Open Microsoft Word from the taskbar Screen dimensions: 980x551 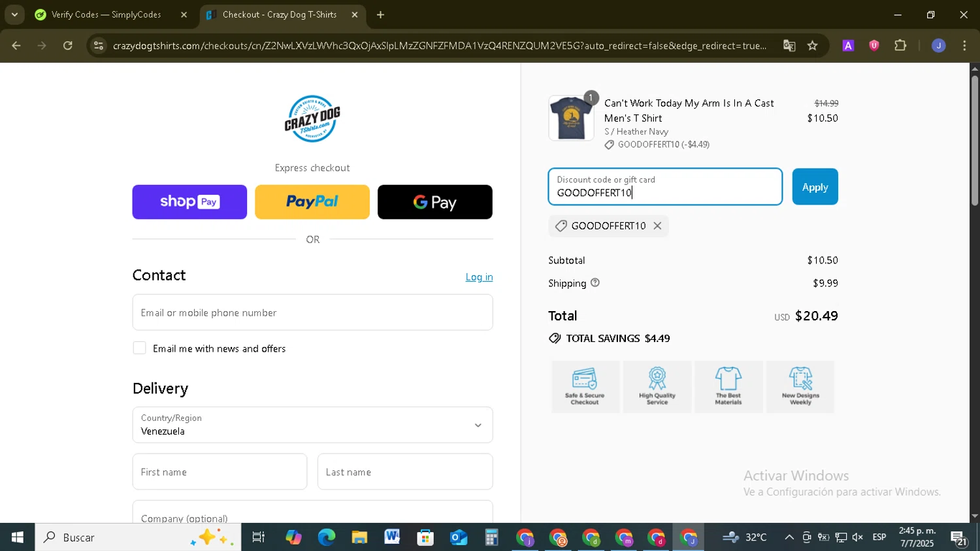pyautogui.click(x=392, y=537)
